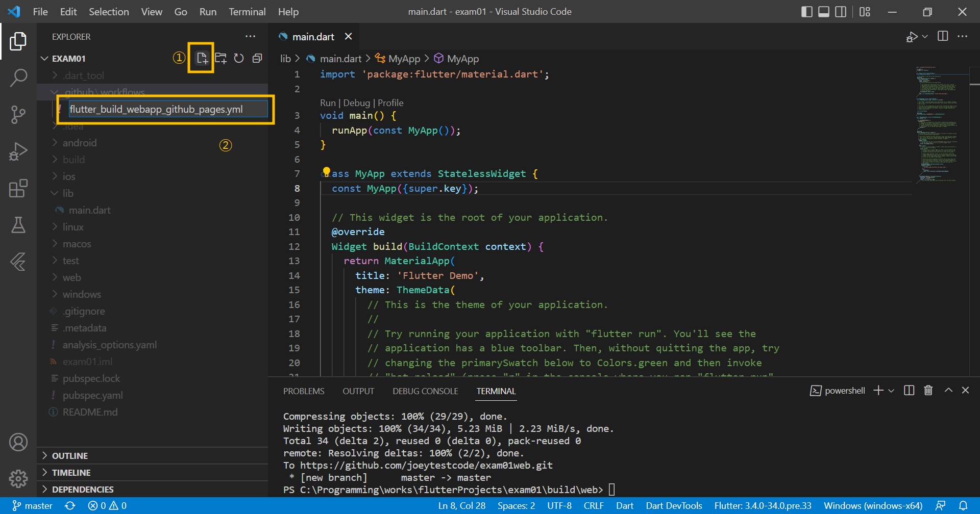The width and height of the screenshot is (980, 514).
Task: Maximize the panel size chevron
Action: 948,390
